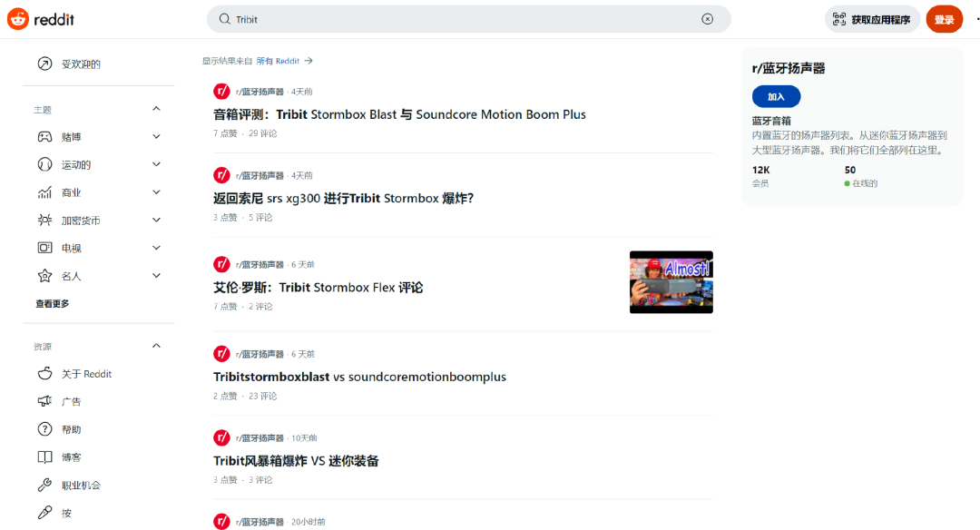Select the 赌博 dice icon in sidebar
Viewport: 980px width, 530px height.
coord(46,136)
